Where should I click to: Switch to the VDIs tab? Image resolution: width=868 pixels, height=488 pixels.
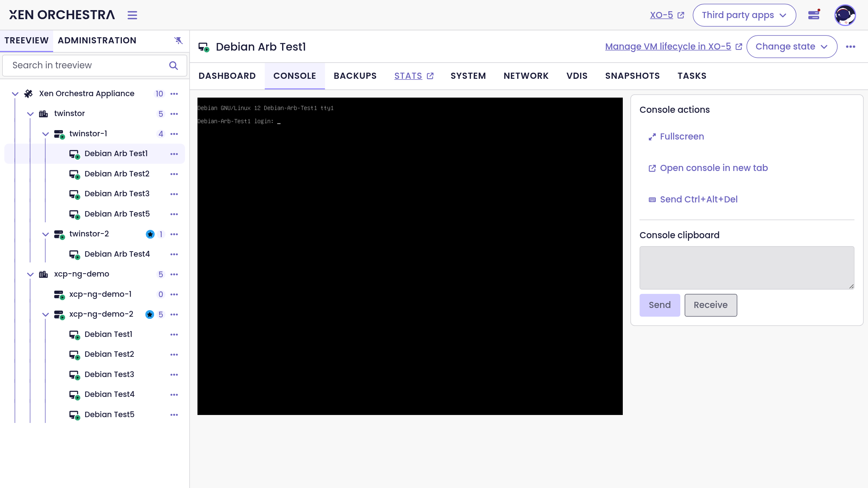coord(577,76)
